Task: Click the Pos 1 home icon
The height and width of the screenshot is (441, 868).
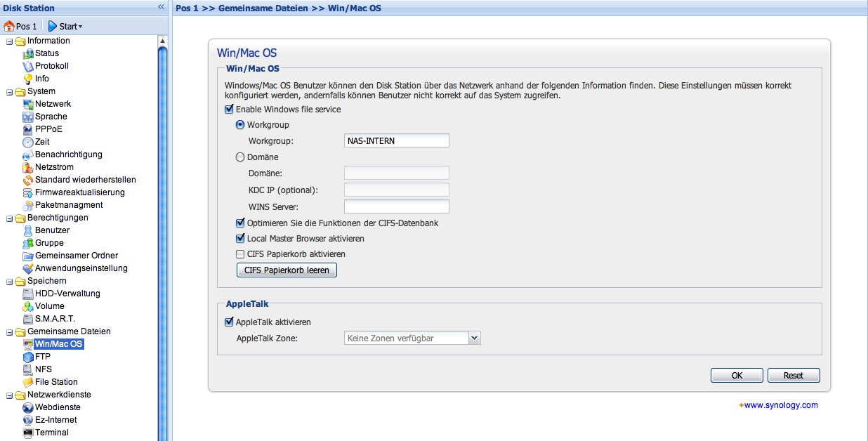Action: [x=9, y=26]
